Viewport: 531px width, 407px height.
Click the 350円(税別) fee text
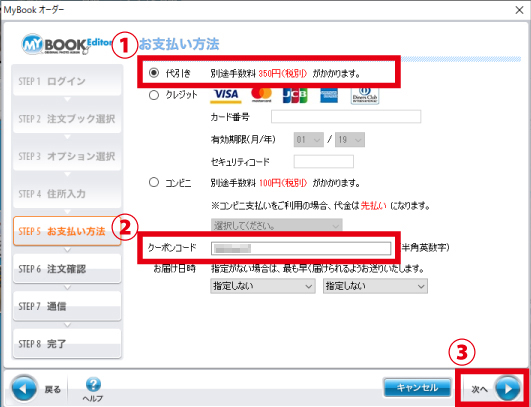pyautogui.click(x=283, y=73)
